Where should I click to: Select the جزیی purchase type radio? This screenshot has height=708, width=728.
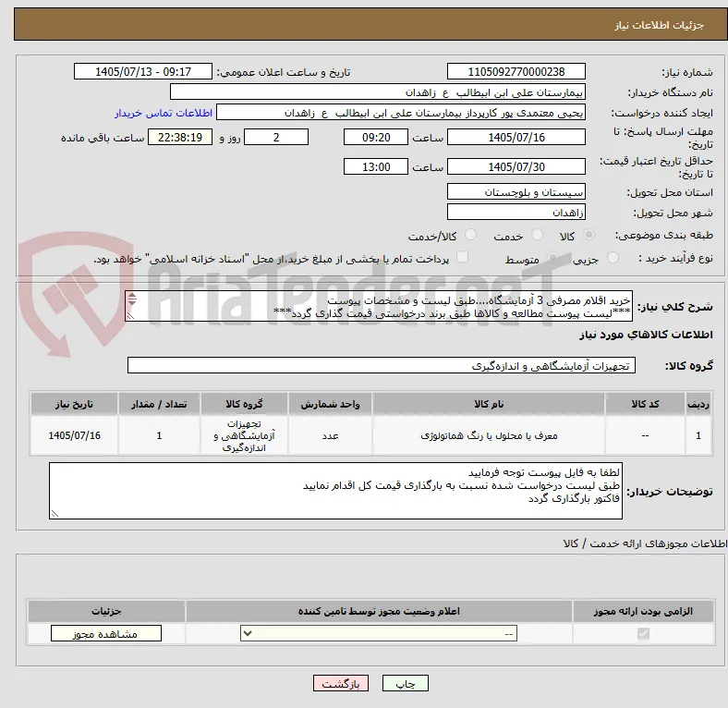click(613, 258)
